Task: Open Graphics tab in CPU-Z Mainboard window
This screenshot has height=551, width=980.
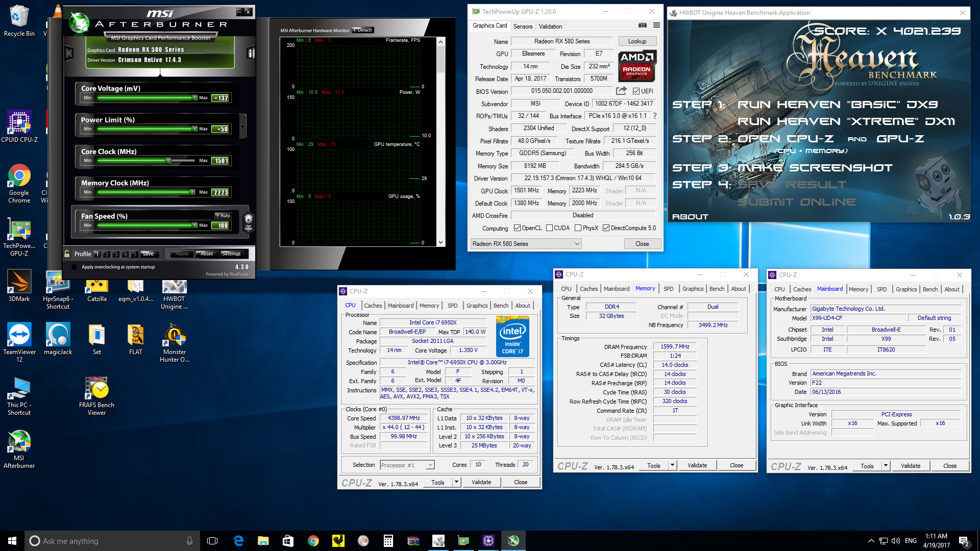Action: tap(906, 289)
